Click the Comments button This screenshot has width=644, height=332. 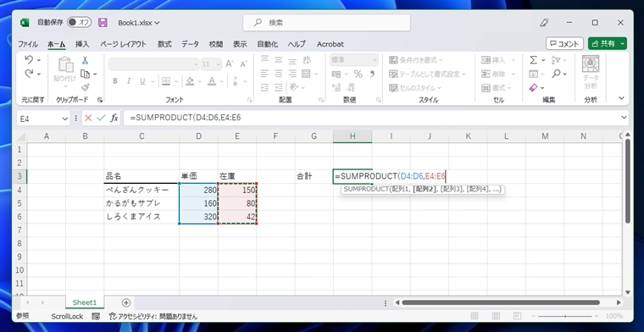564,43
